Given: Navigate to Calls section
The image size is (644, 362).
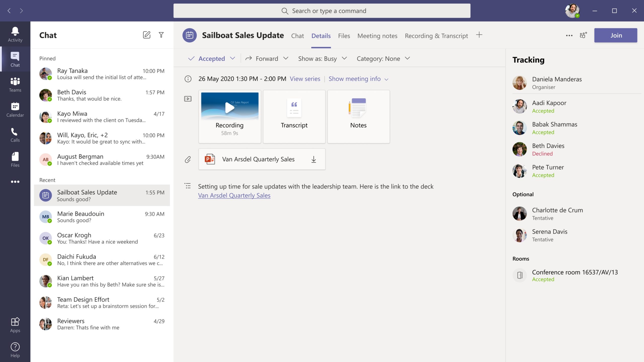Looking at the screenshot, I should (x=15, y=135).
